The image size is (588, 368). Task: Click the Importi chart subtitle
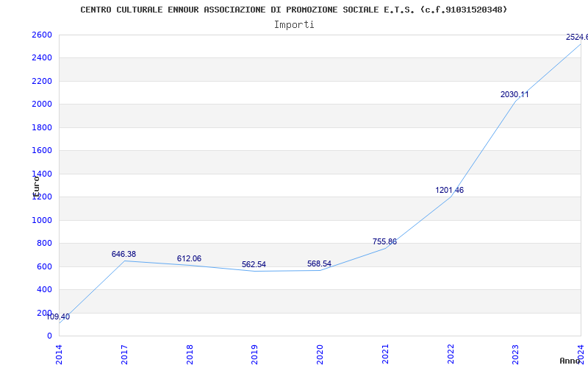pyautogui.click(x=294, y=24)
